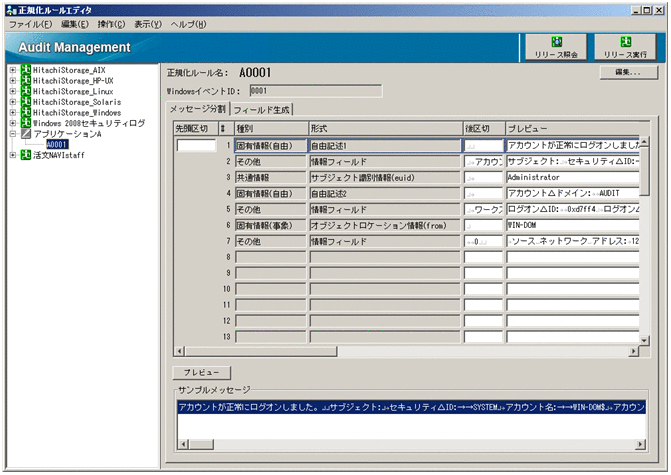
Task: Select the HitachiStorage_Linux product icon
Action: (25, 92)
